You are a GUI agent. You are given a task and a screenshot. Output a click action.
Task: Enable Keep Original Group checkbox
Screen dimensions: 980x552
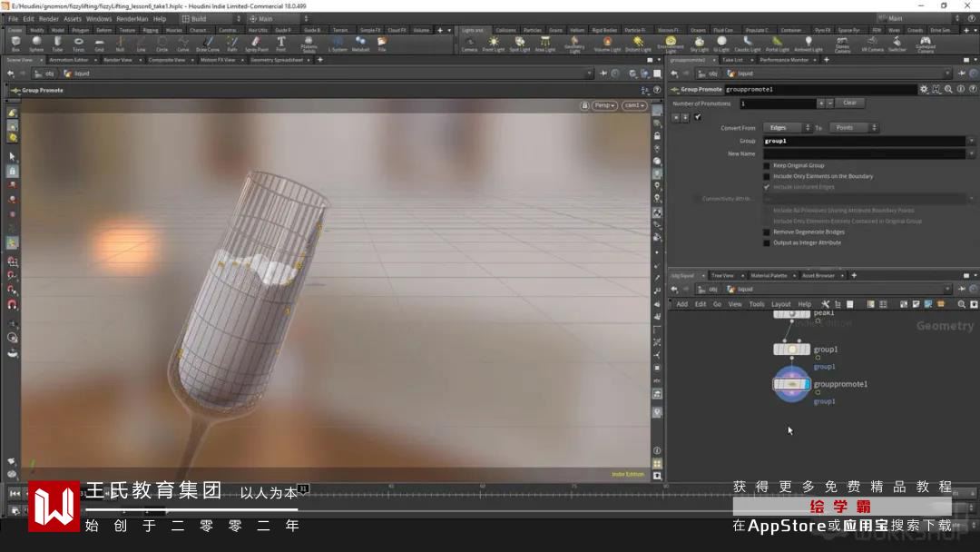tap(767, 166)
